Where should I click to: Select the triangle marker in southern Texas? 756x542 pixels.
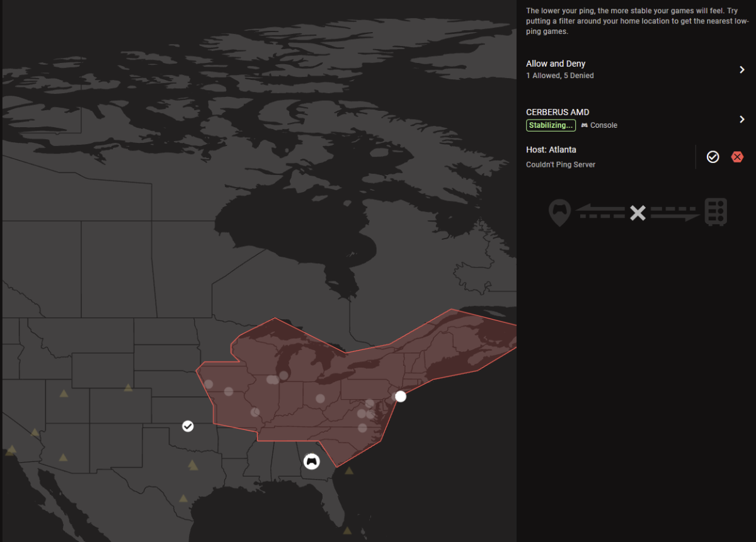(x=183, y=499)
